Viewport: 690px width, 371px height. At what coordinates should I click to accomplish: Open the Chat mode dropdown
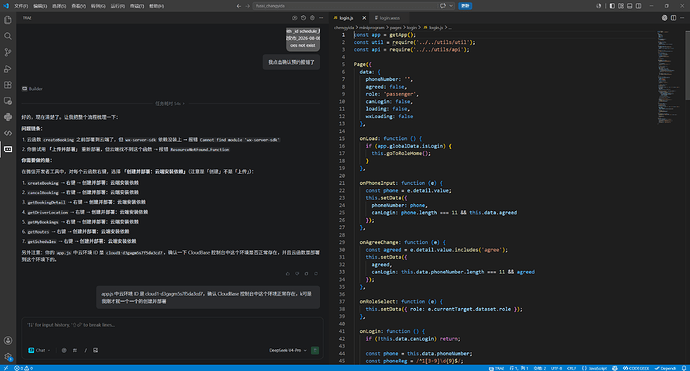[x=40, y=350]
